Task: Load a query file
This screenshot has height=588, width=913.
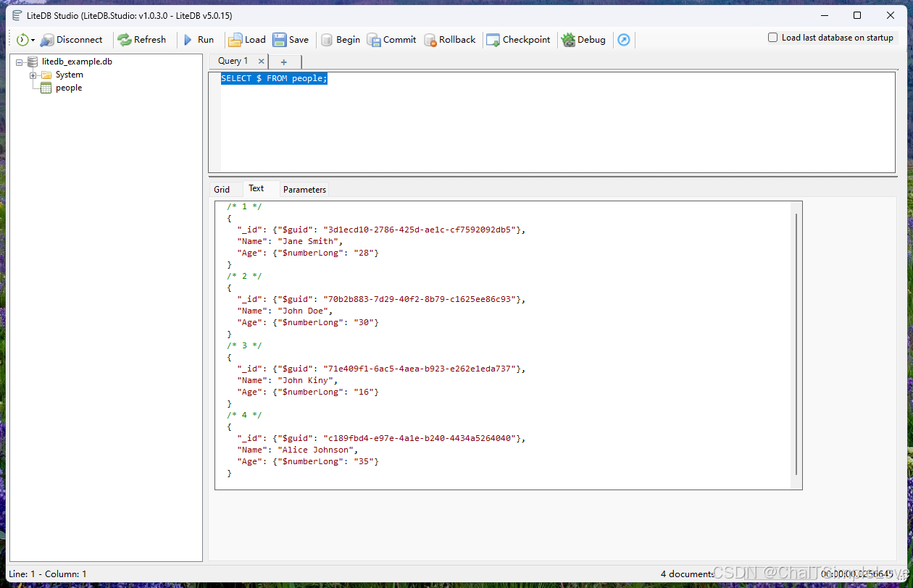Action: [247, 40]
